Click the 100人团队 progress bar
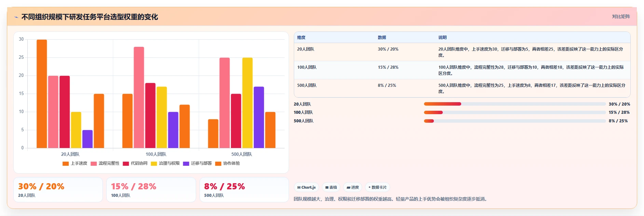The height and width of the screenshot is (216, 644). point(515,112)
